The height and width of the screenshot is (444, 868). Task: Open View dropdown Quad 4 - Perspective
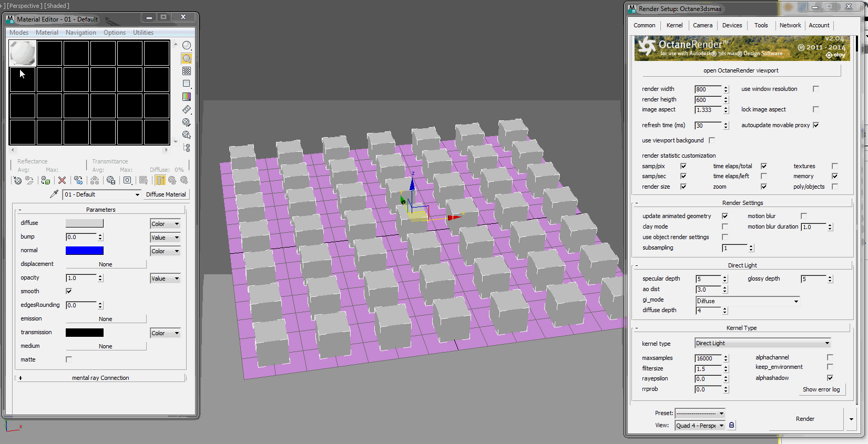coord(700,426)
